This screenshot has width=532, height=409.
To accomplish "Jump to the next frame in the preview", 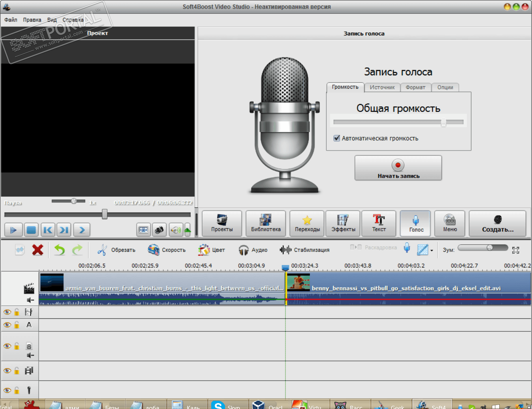I will point(64,230).
